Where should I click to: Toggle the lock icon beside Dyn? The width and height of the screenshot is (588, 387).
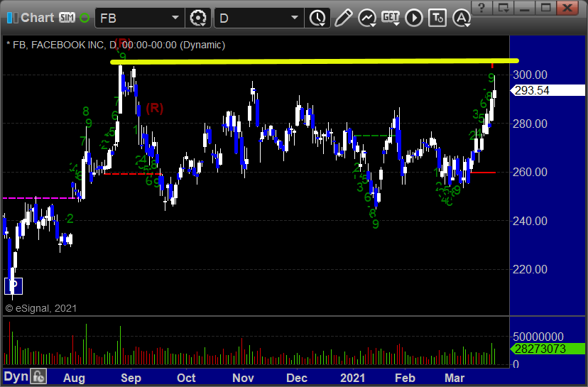(38, 376)
